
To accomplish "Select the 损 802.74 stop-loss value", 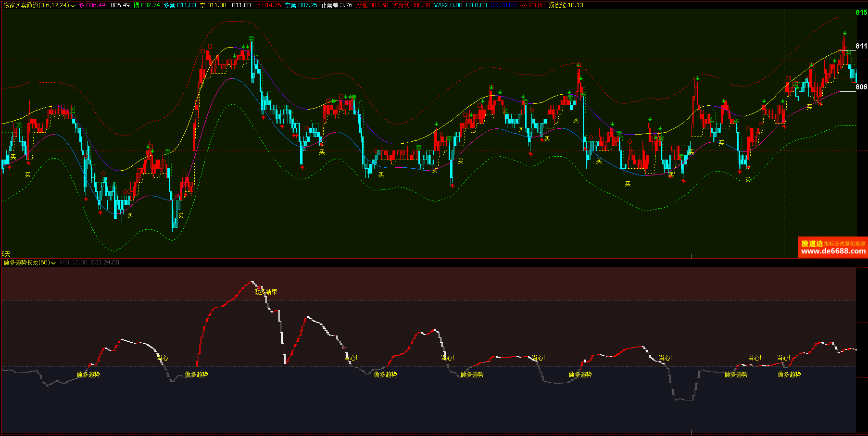I will pos(147,5).
